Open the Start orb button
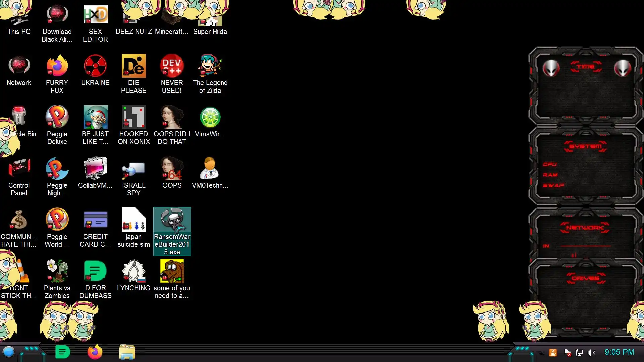The width and height of the screenshot is (644, 362). point(9,352)
